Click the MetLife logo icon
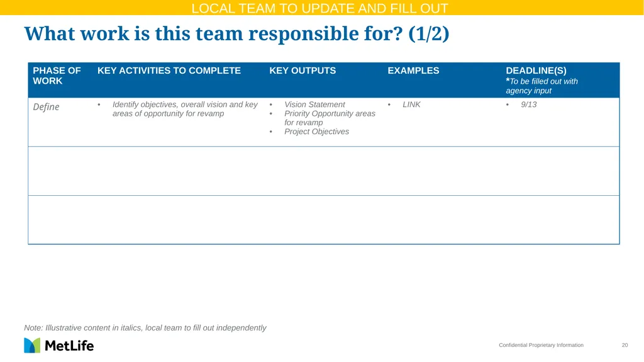The image size is (644, 362). 32,346
